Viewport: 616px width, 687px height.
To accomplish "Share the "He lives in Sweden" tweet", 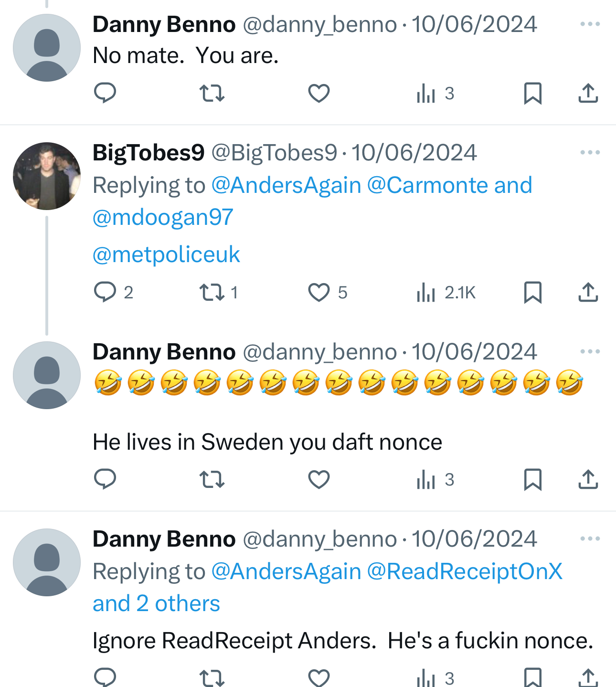I will coord(588,479).
